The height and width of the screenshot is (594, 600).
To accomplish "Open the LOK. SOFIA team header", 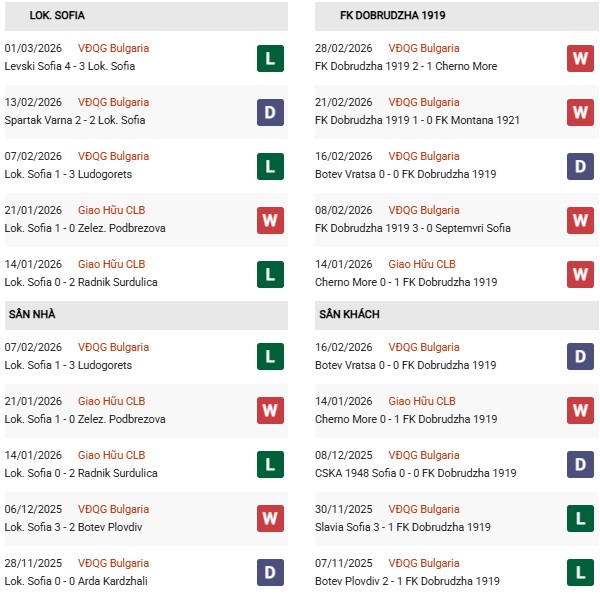I will pos(30,16).
